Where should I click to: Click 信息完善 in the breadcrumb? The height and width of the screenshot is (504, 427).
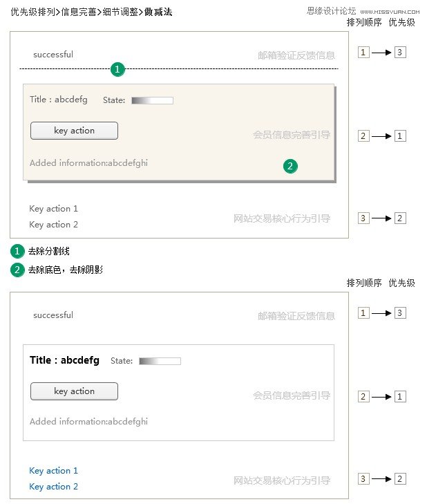[x=79, y=12]
